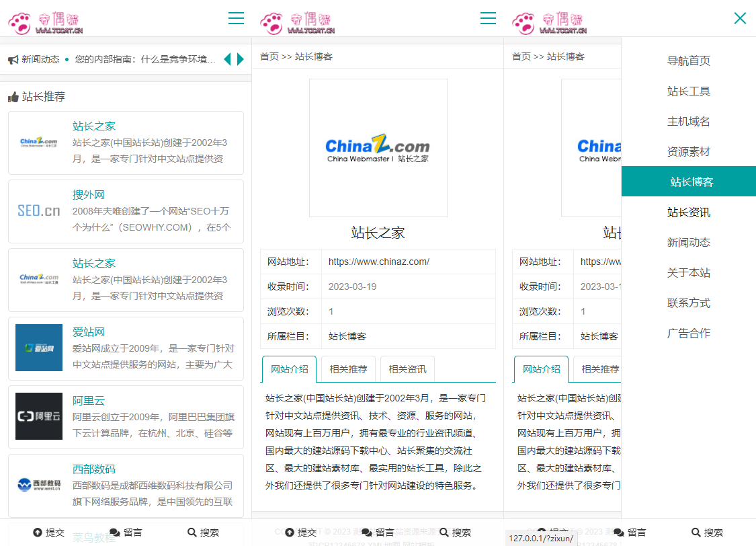Tap 留言 in the middle panel bottom bar

pyautogui.click(x=378, y=533)
